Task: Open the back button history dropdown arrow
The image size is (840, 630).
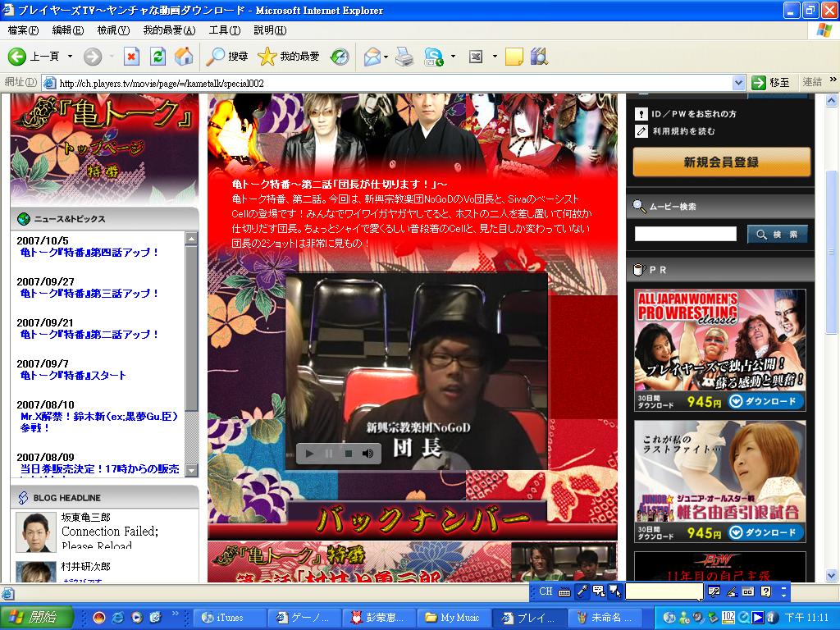Action: [x=70, y=57]
